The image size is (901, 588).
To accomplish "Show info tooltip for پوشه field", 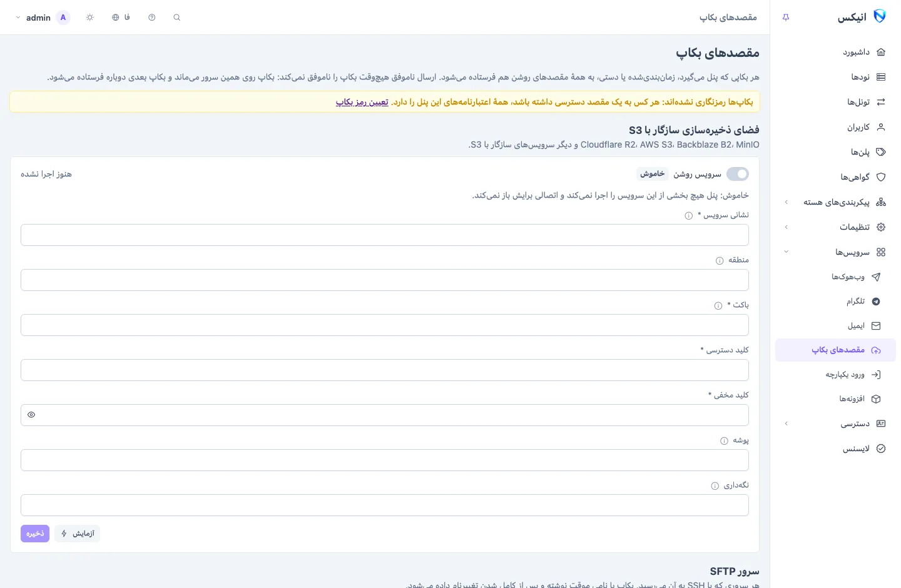I will tap(725, 441).
